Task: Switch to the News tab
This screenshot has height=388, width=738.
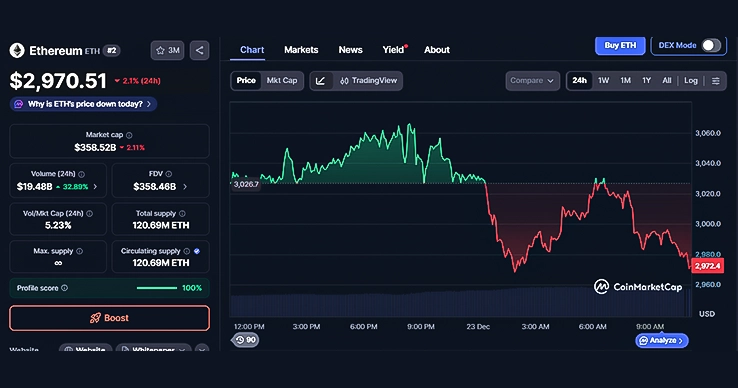Action: pos(351,50)
